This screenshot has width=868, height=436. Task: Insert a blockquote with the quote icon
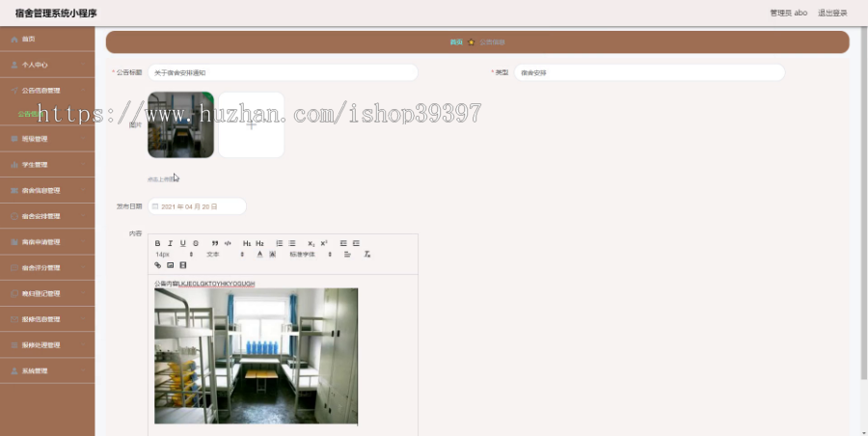215,243
